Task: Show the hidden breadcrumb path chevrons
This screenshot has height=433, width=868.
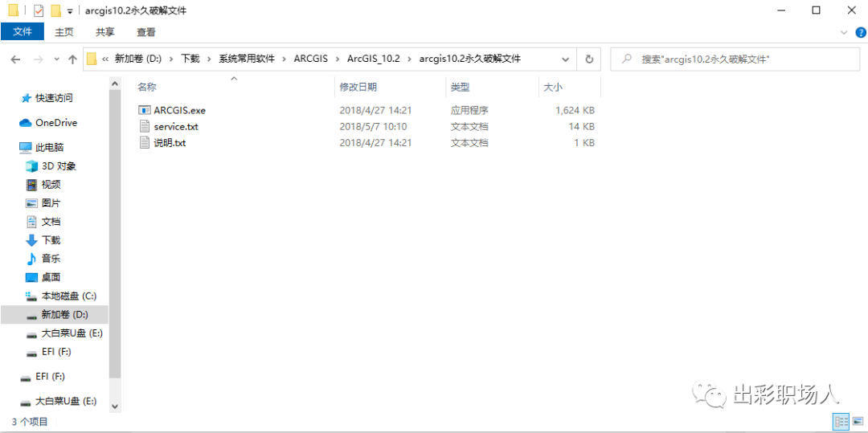Action: click(x=105, y=59)
